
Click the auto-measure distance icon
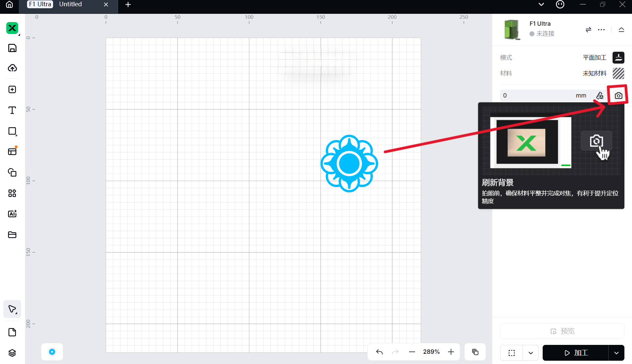pos(600,96)
